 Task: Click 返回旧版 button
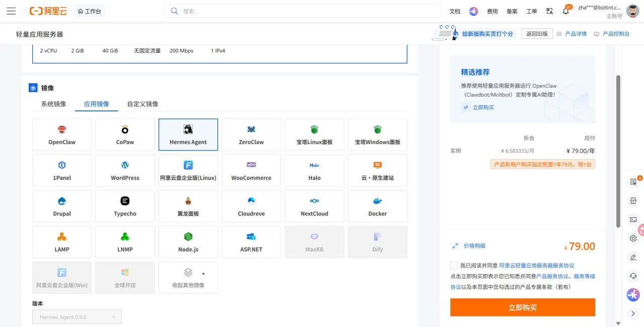pos(537,34)
